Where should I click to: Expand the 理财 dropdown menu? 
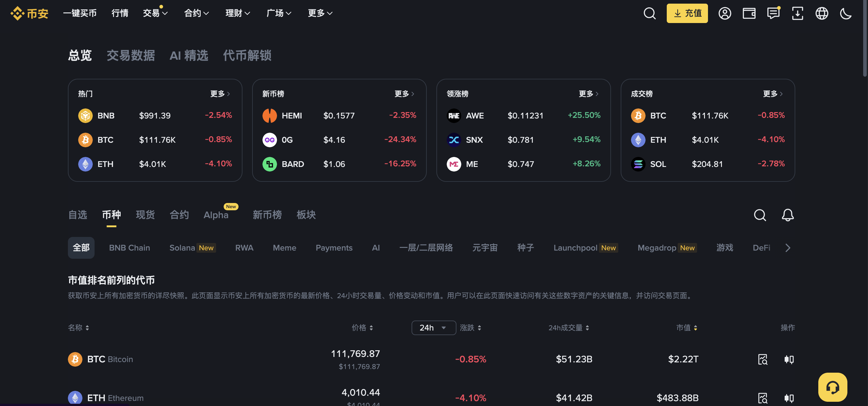pos(238,13)
